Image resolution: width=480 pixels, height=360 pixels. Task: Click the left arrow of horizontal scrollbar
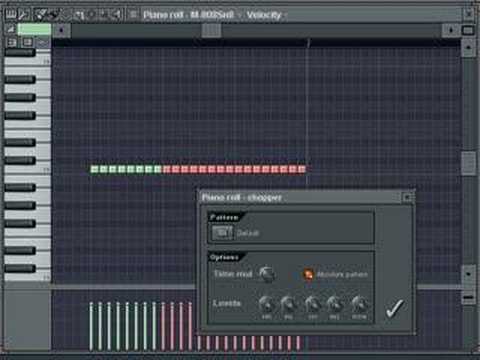61,30
